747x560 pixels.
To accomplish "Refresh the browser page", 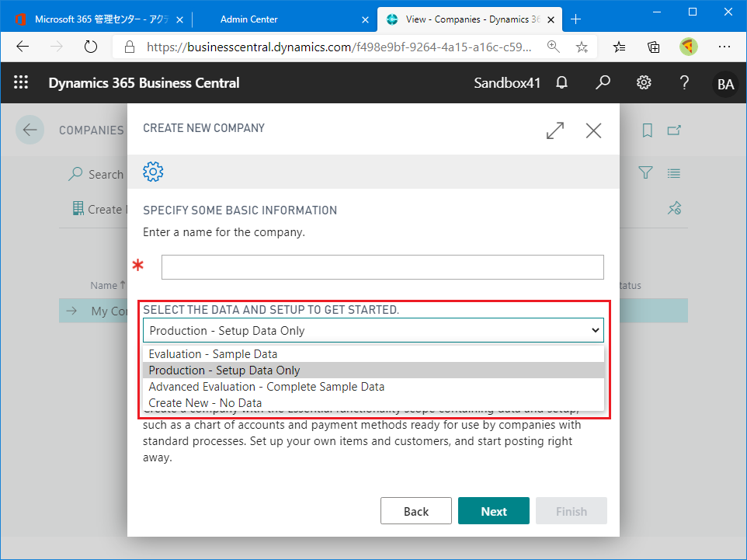I will [x=91, y=47].
